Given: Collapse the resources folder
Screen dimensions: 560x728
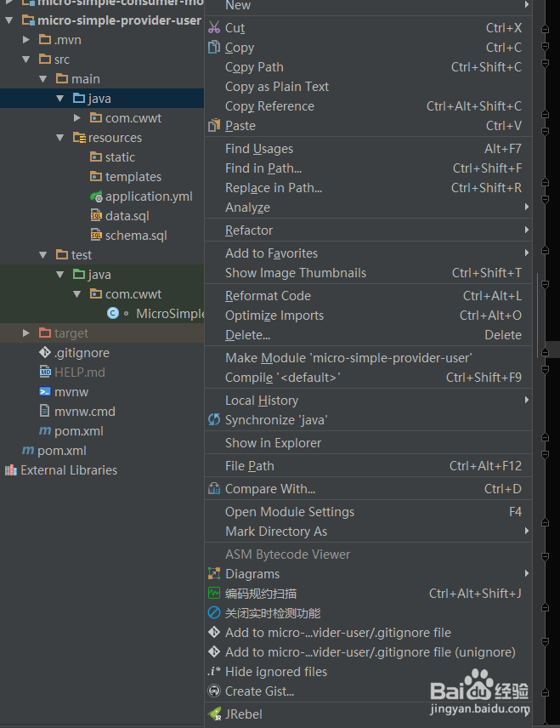Looking at the screenshot, I should [60, 138].
